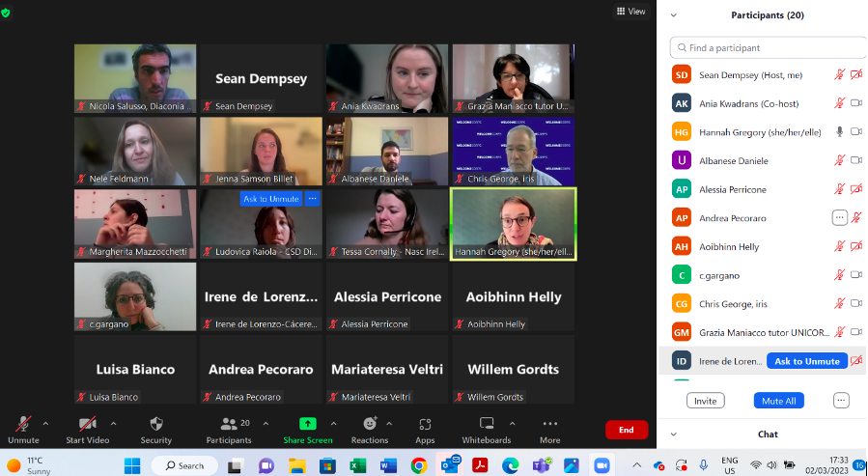868x476 pixels.
Task: Toggle Start Video camera button
Action: click(x=87, y=424)
